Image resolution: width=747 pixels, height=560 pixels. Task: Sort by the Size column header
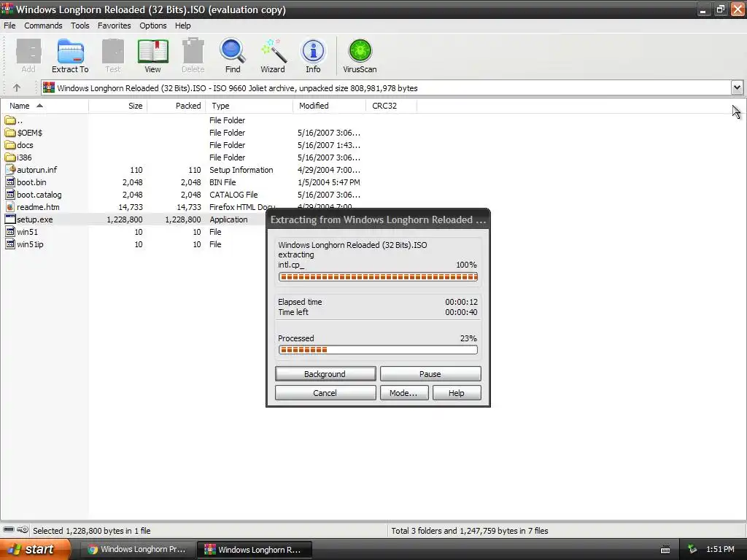[117, 106]
